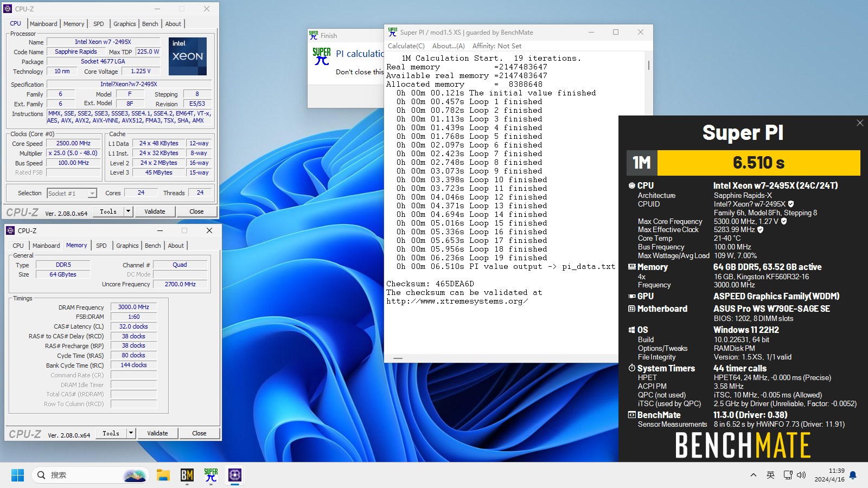Open the Calculate(C) menu in Super PI
This screenshot has width=868, height=488.
(x=406, y=46)
